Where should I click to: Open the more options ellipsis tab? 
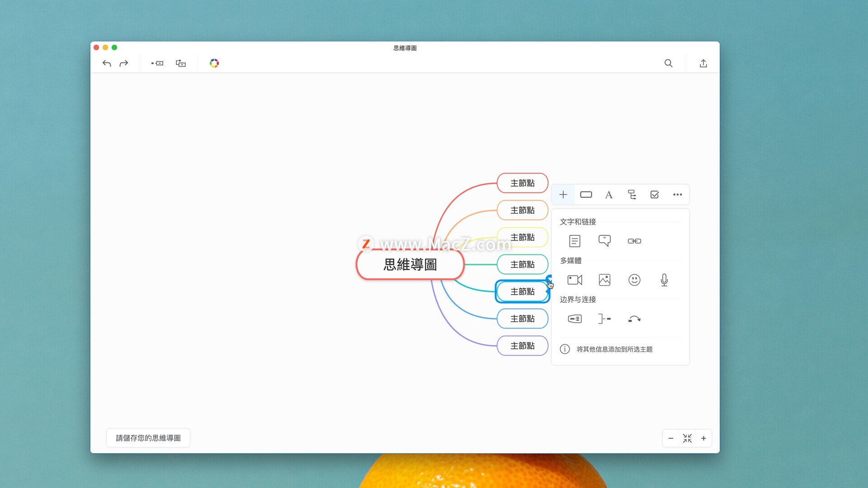[x=677, y=195]
